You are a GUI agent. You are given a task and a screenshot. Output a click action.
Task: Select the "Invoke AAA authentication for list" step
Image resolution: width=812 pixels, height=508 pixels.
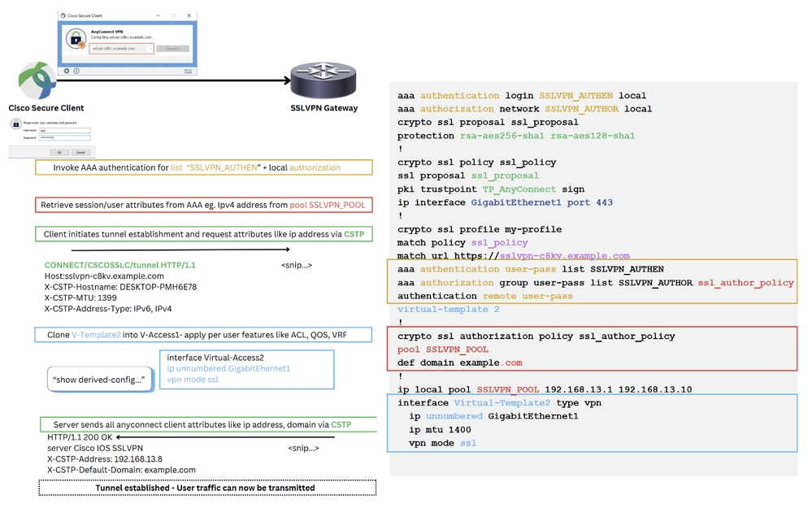203,167
